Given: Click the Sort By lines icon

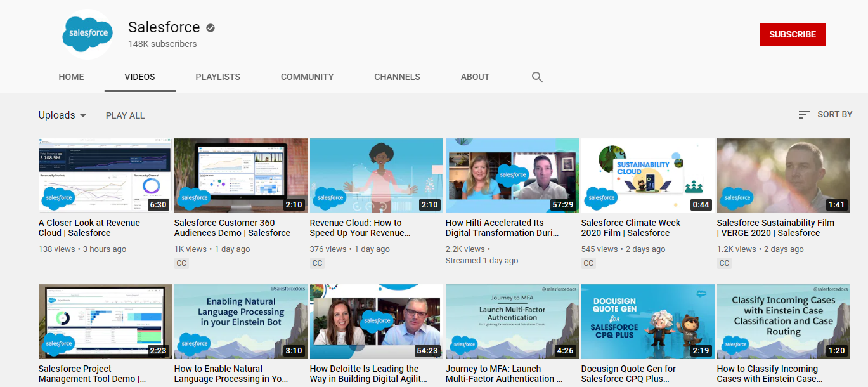Looking at the screenshot, I should 804,115.
